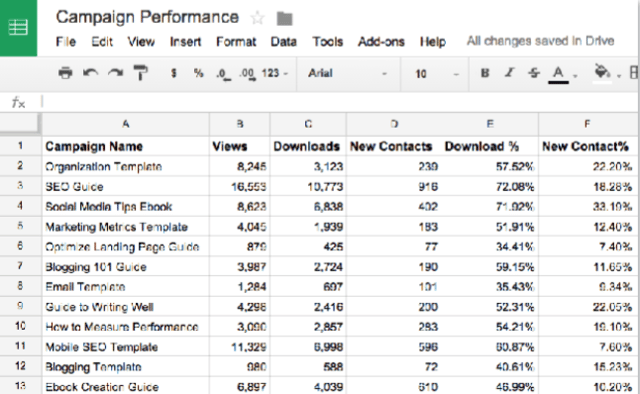Open the font size 10 dropdown
The image size is (640, 394).
click(437, 74)
